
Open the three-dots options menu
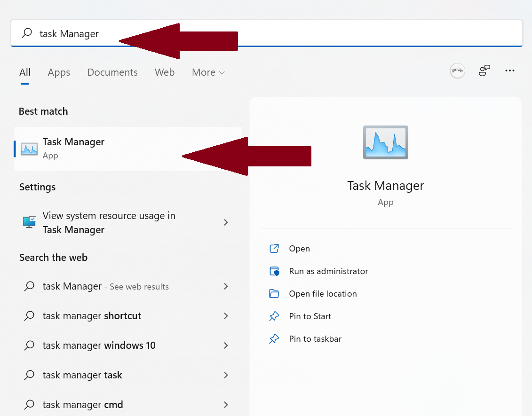509,71
